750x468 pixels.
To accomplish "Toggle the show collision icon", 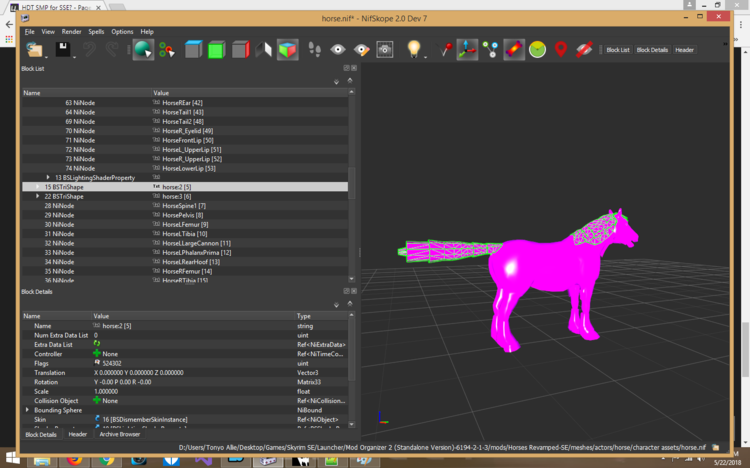I will [x=514, y=49].
